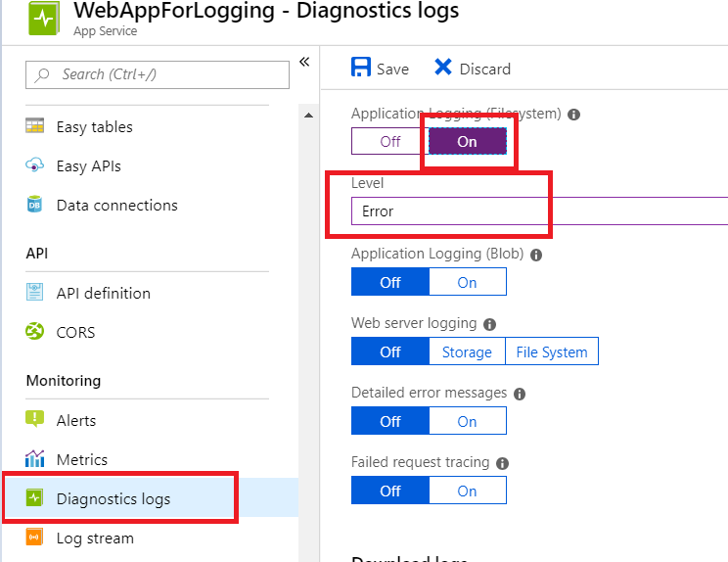The width and height of the screenshot is (728, 562).
Task: Turn Failed request tracing Off
Action: click(390, 490)
